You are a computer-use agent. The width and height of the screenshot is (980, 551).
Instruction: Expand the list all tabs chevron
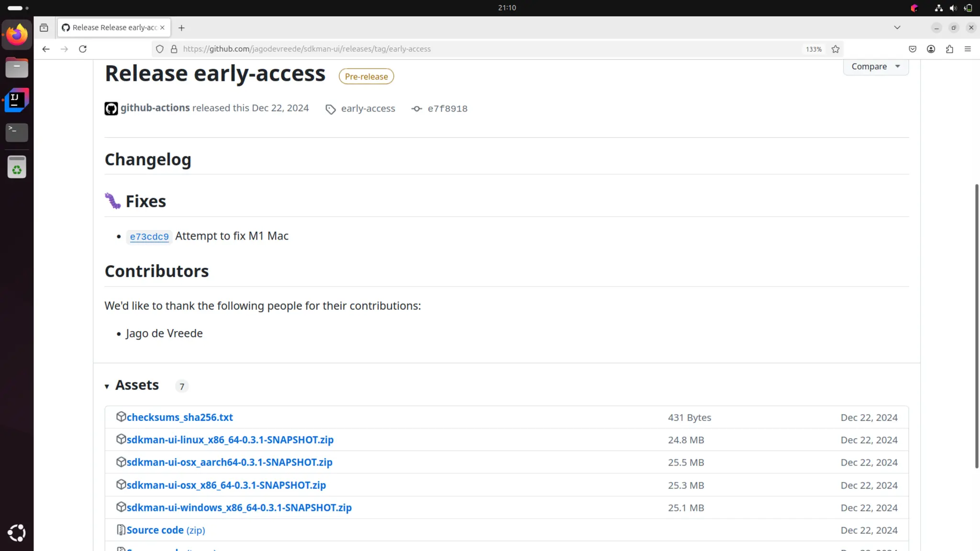coord(897,28)
